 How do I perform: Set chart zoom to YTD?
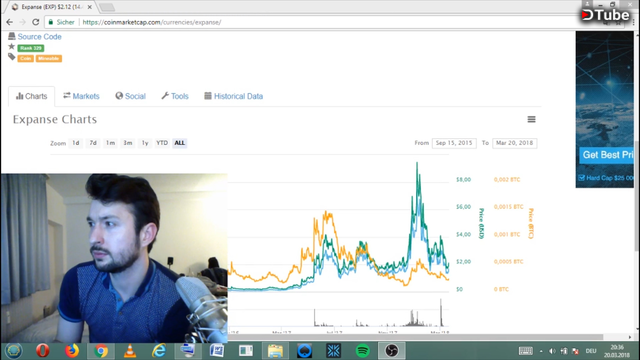tap(162, 143)
